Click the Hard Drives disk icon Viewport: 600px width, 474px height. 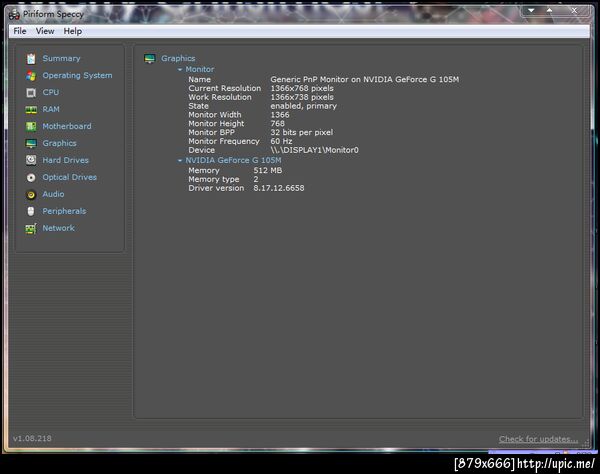point(31,160)
